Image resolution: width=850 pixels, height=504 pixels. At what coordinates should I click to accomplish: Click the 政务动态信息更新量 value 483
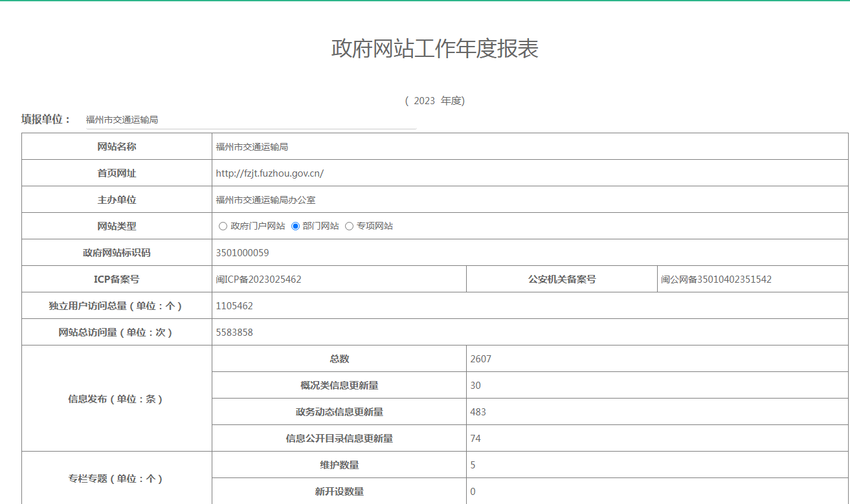coord(478,412)
